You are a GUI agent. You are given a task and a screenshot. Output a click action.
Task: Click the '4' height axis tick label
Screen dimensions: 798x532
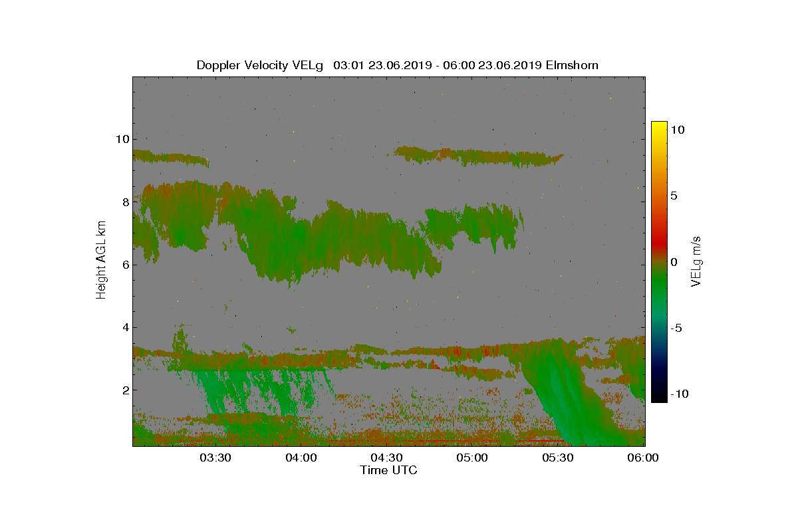125,327
